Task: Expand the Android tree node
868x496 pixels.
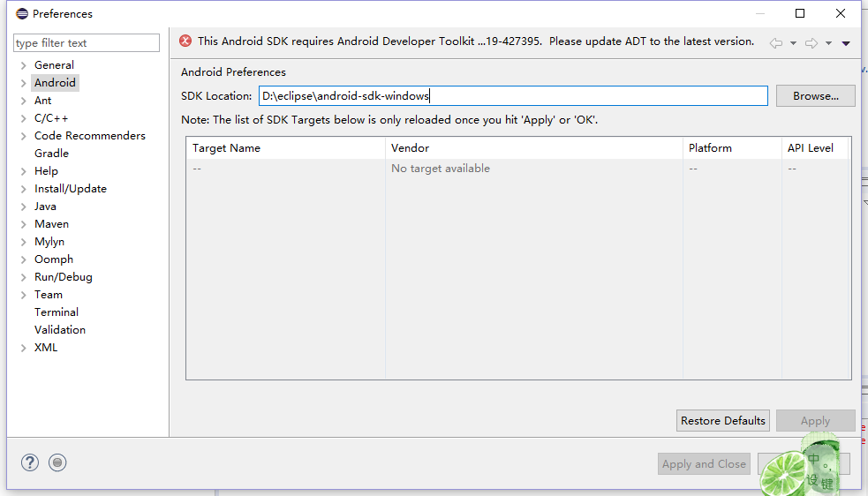Action: click(23, 83)
